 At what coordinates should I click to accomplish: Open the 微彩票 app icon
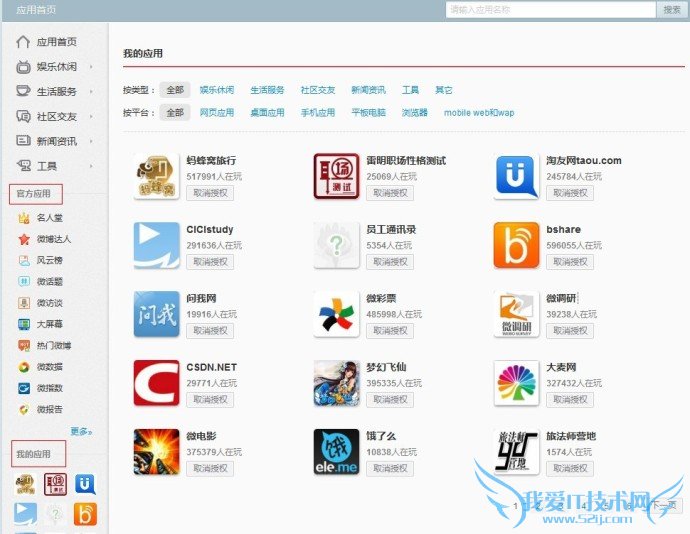coord(336,314)
